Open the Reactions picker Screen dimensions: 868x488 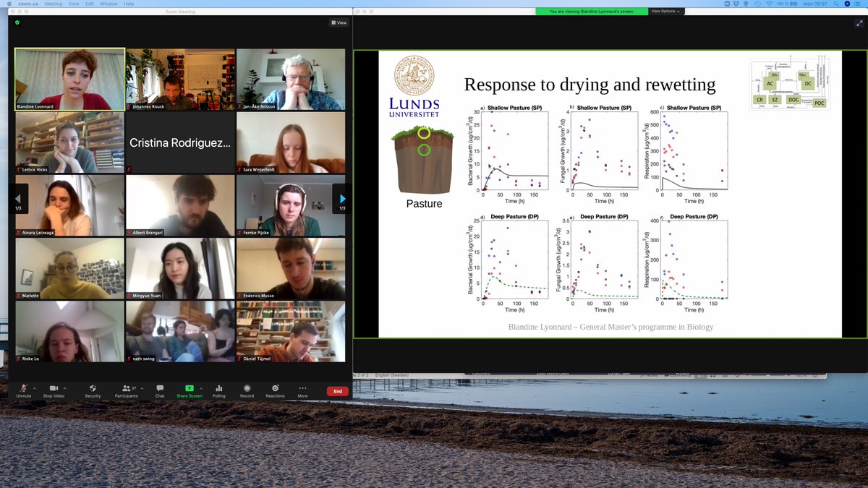pos(275,390)
